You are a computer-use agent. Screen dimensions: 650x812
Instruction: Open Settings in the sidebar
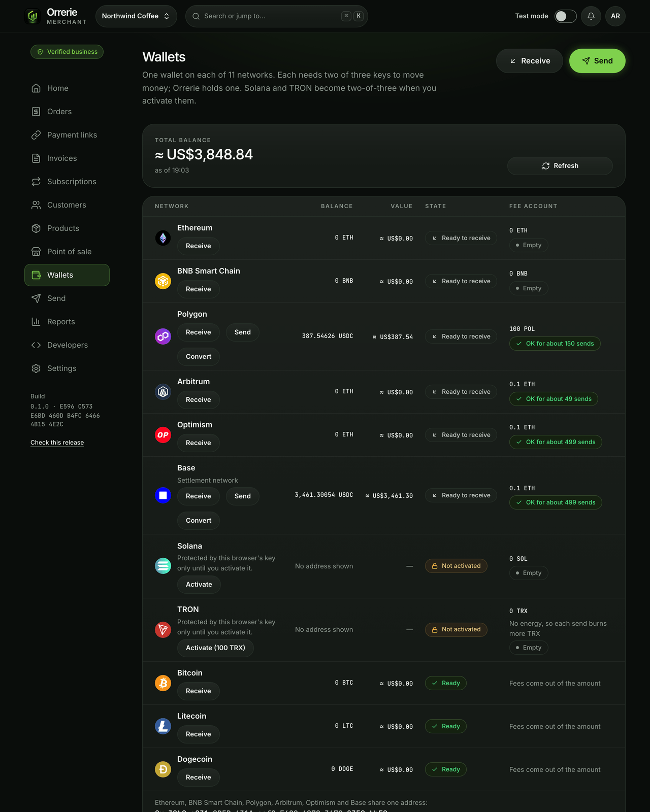coord(67,368)
